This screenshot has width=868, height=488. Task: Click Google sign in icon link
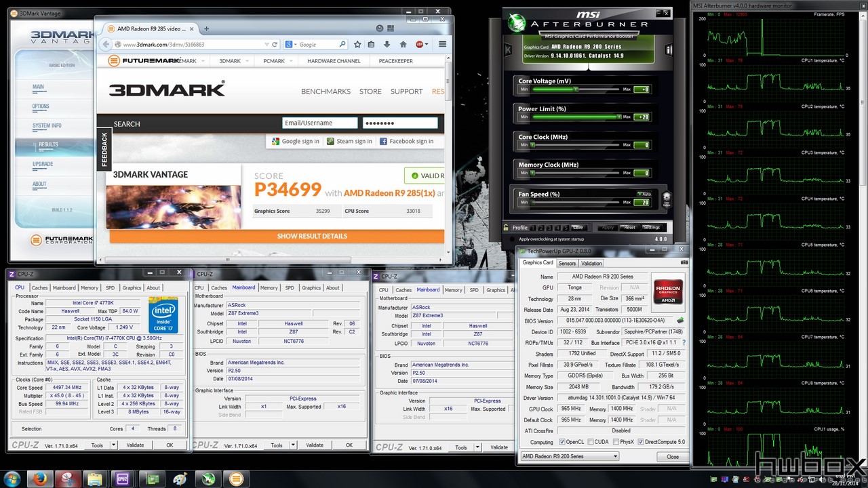click(296, 141)
